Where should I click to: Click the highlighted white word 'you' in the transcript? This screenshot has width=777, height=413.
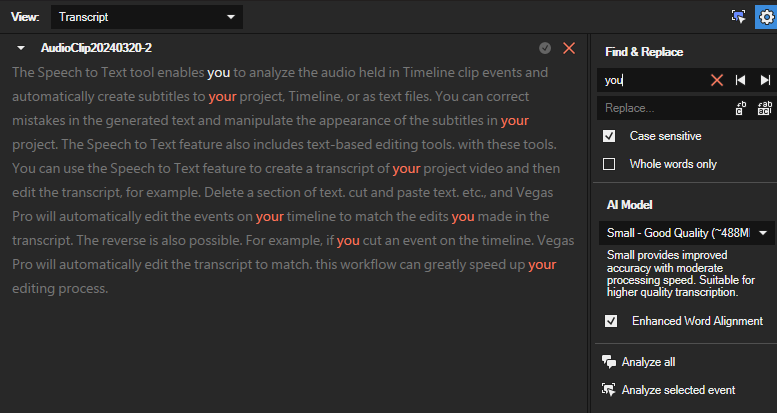click(219, 73)
